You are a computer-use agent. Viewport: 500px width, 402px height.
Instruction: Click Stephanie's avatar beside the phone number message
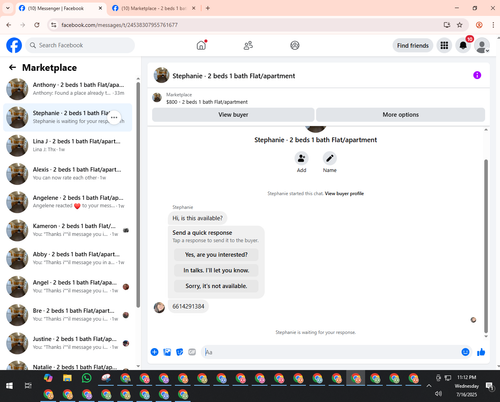click(x=159, y=307)
